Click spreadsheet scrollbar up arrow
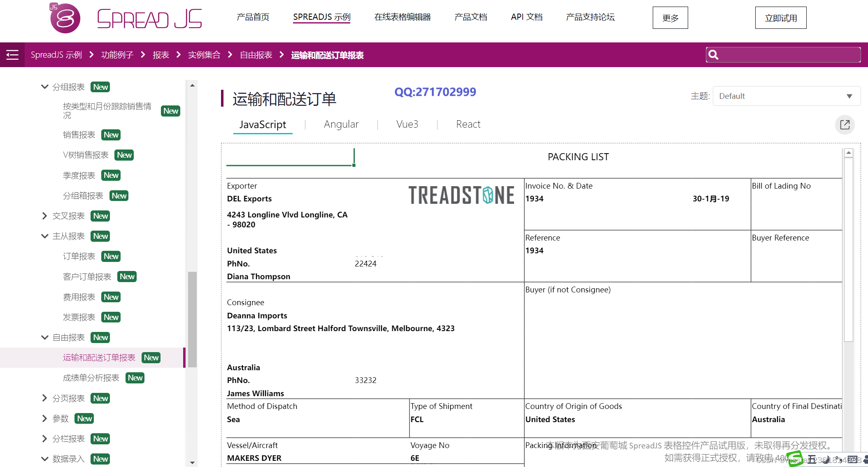 pos(848,153)
